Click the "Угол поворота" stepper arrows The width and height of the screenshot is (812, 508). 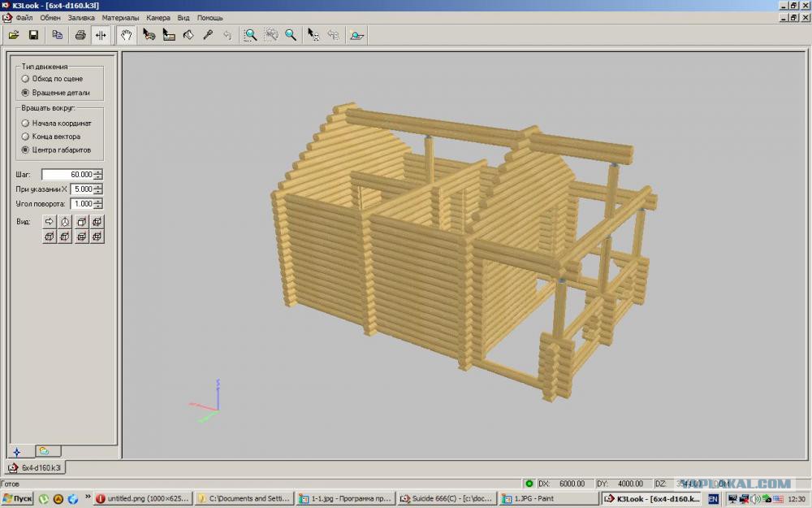pyautogui.click(x=98, y=204)
